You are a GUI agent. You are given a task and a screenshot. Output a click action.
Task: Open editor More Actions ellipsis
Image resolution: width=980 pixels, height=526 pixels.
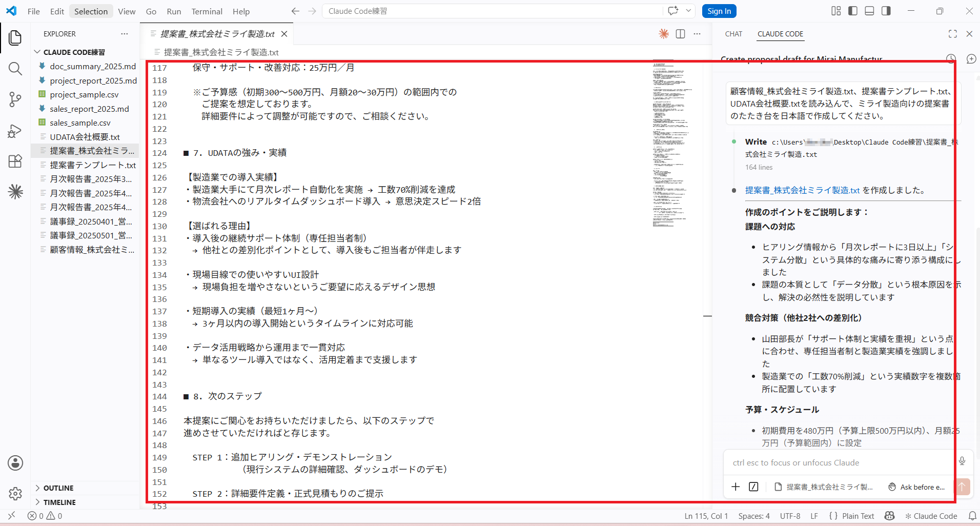697,34
